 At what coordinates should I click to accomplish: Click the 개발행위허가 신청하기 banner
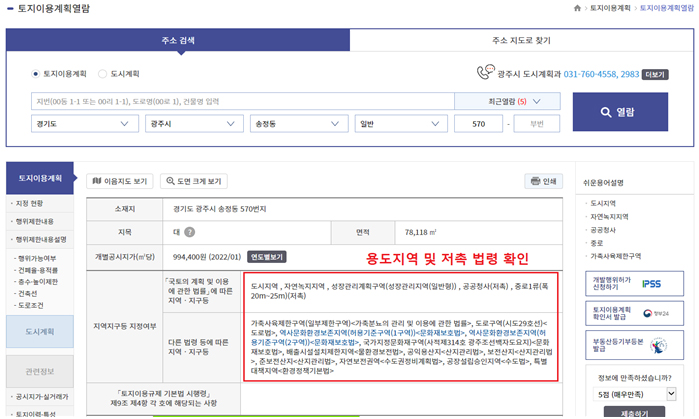click(x=634, y=283)
